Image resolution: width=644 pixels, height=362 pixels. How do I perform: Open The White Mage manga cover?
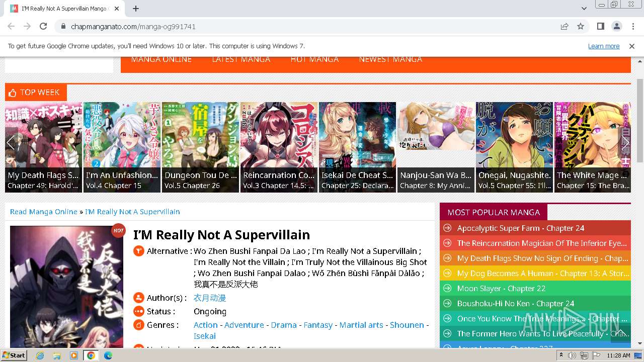(x=593, y=147)
